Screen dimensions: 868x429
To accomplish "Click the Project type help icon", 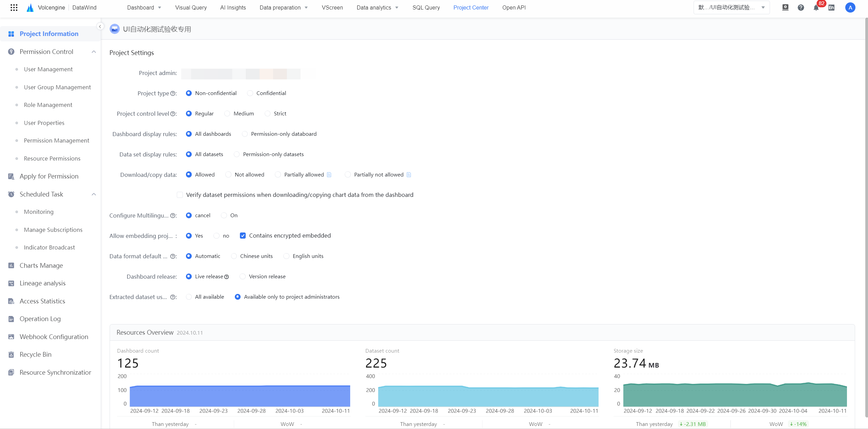I will pyautogui.click(x=173, y=93).
